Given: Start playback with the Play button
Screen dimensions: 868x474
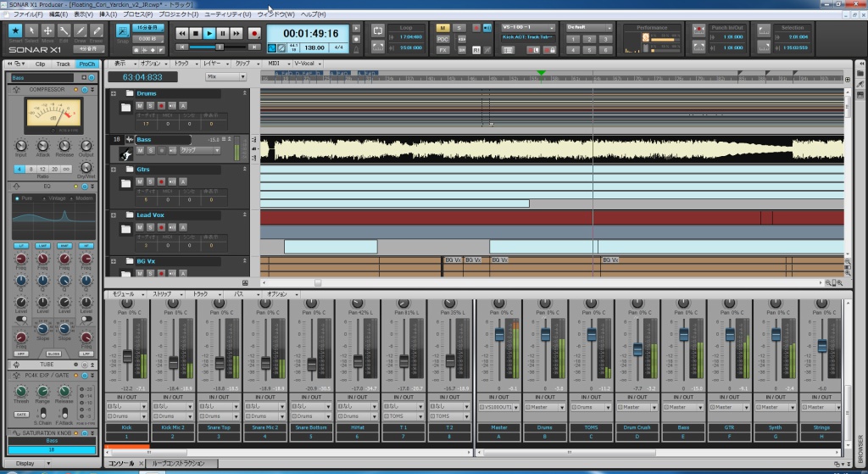Looking at the screenshot, I should [x=209, y=34].
